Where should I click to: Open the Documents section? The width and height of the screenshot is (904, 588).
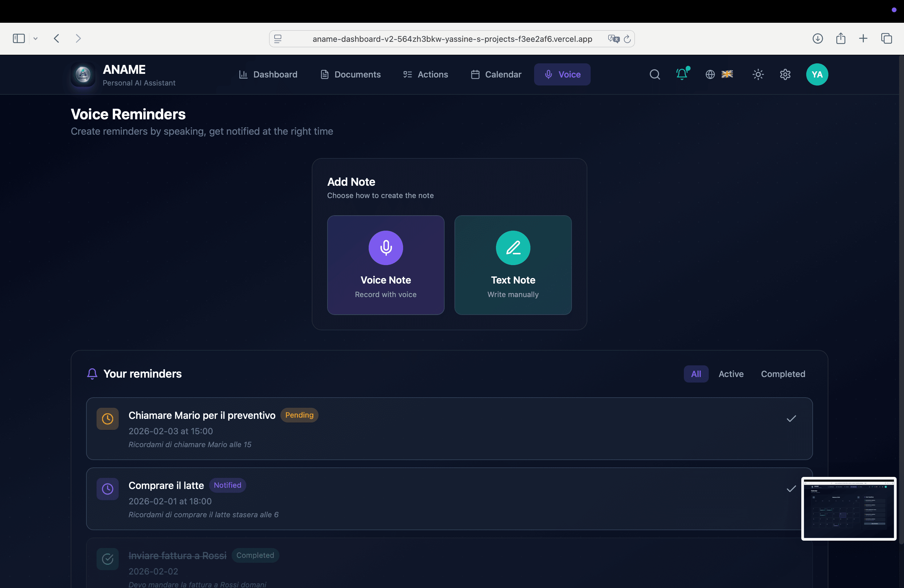(x=350, y=74)
